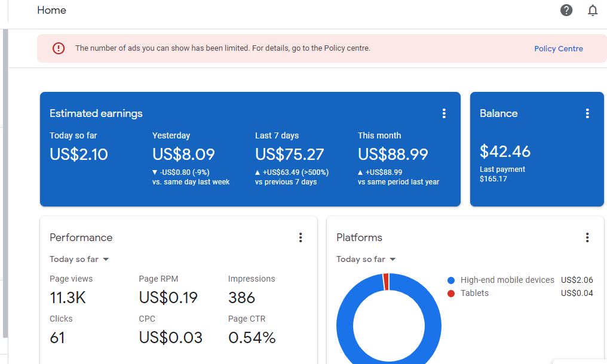Open the notifications bell
The height and width of the screenshot is (364, 607).
tap(592, 10)
